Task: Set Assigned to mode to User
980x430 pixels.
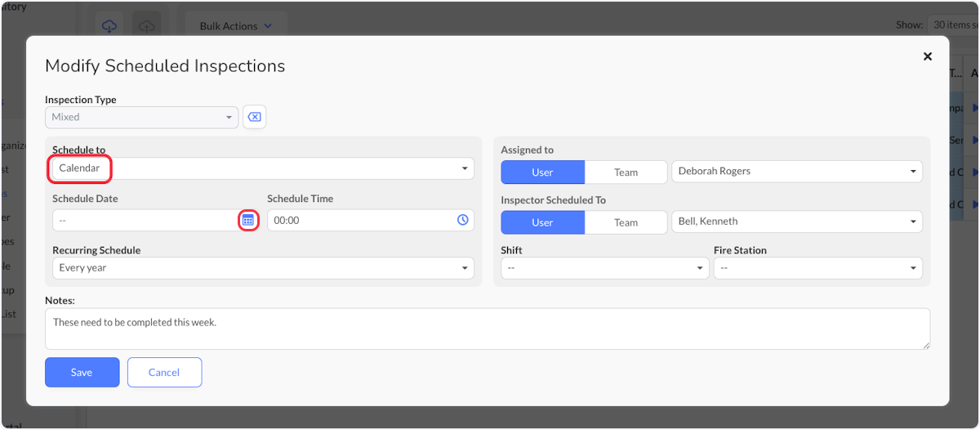Action: [542, 172]
